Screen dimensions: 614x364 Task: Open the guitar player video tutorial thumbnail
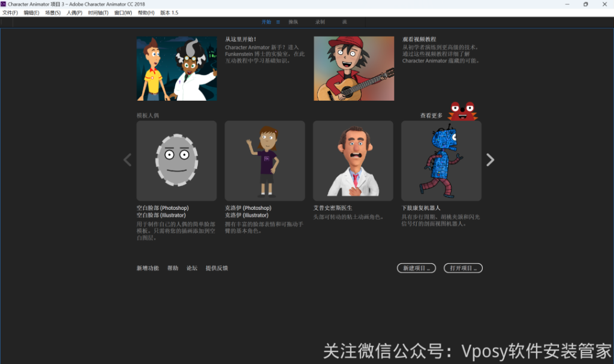pos(354,68)
